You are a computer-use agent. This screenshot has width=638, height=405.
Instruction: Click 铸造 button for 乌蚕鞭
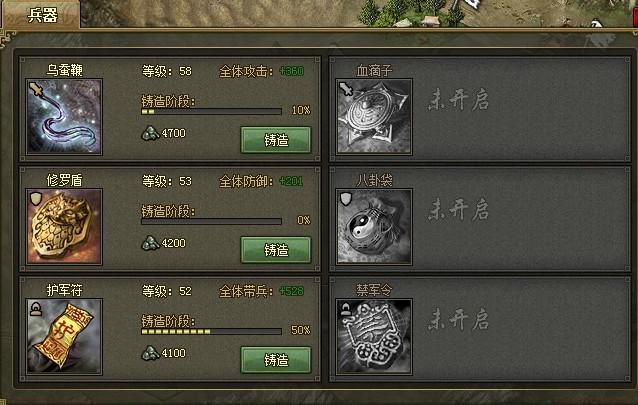(276, 140)
